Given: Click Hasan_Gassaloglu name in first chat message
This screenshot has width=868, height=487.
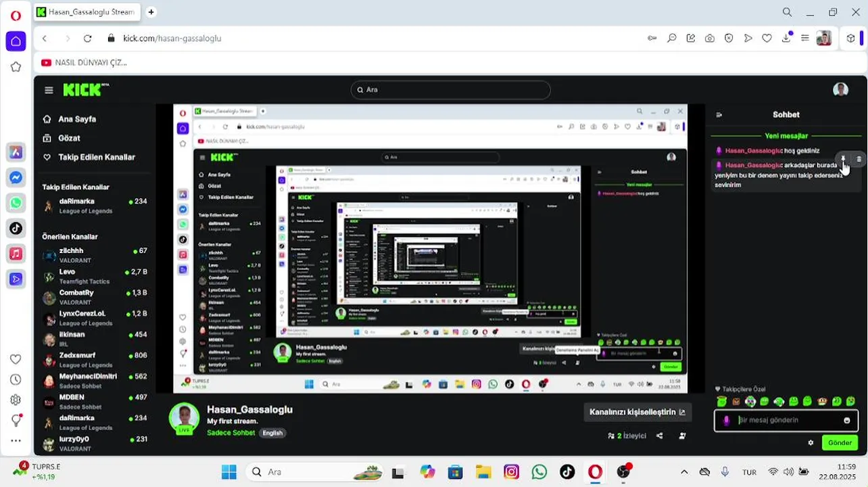Looking at the screenshot, I should click(753, 151).
